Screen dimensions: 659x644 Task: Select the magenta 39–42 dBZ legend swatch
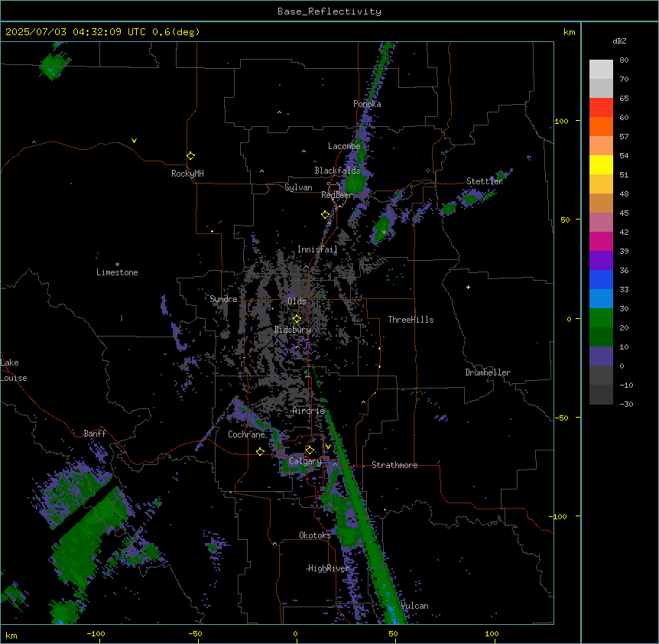pyautogui.click(x=601, y=242)
